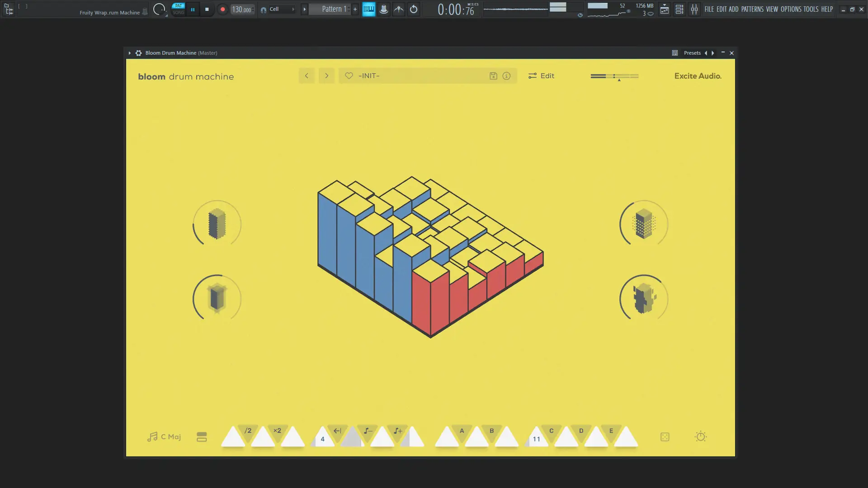The image size is (868, 488).
Task: Click the note plus pad
Action: pyautogui.click(x=398, y=431)
